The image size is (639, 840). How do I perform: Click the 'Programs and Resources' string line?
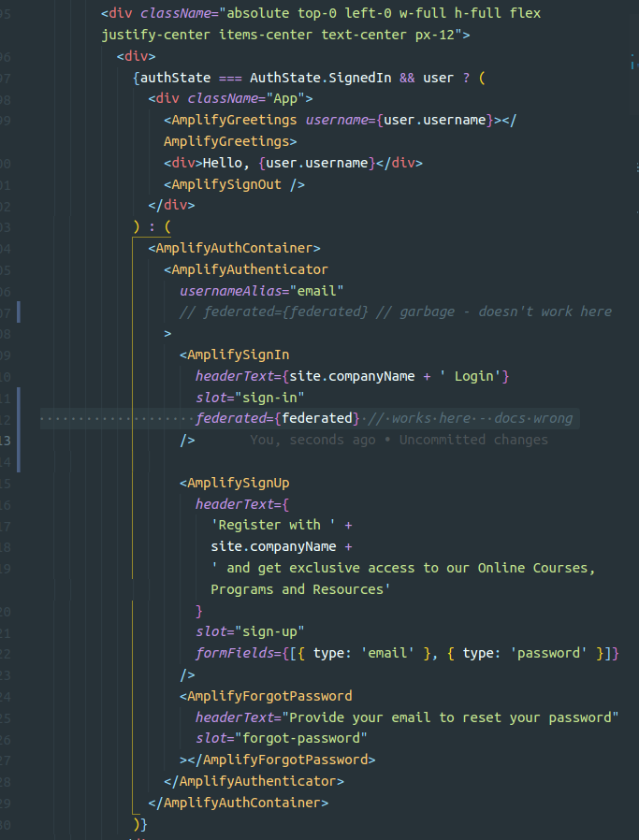300,589
